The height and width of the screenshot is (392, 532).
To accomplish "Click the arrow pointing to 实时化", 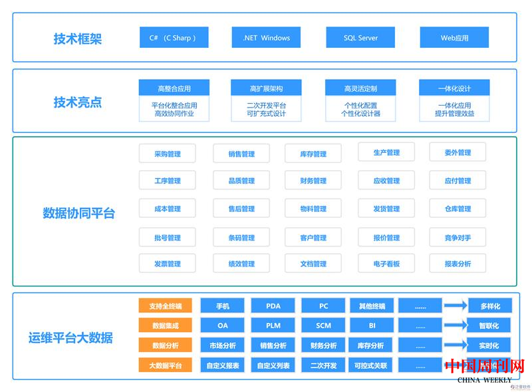I will 456,345.
